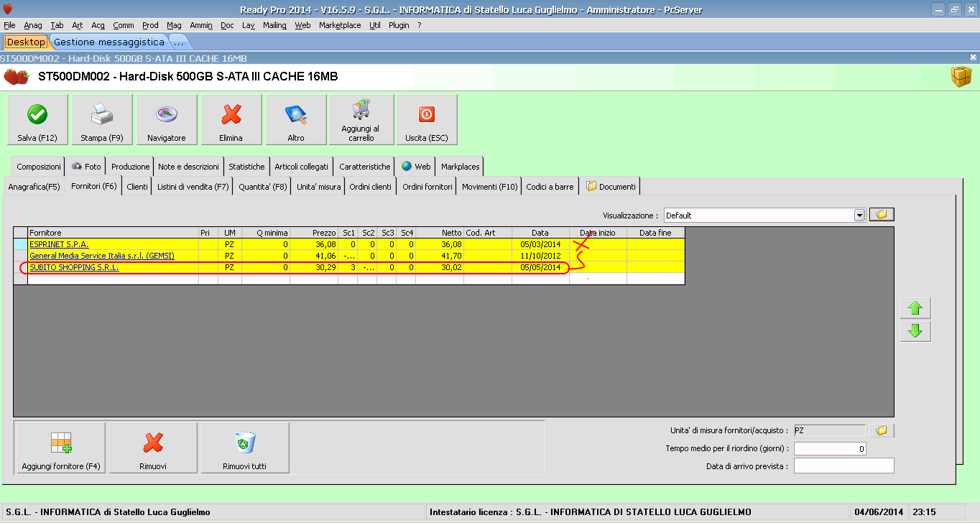
Task: Click Aggiungi al carrello cart button
Action: pyautogui.click(x=361, y=120)
